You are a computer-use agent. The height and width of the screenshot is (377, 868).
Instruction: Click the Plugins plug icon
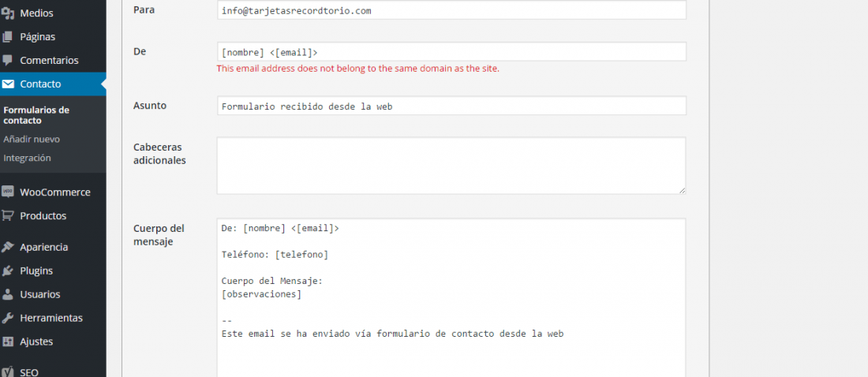click(8, 271)
